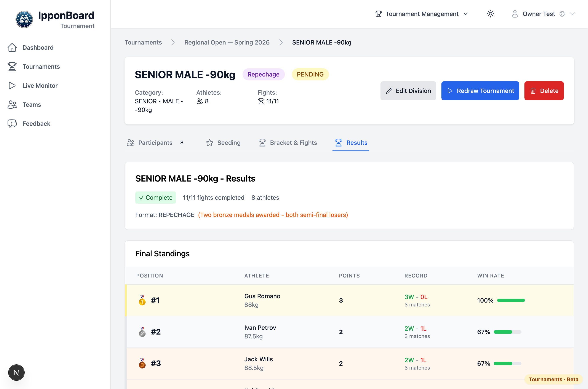Click the user avatar icon
588x389 pixels.
[515, 14]
